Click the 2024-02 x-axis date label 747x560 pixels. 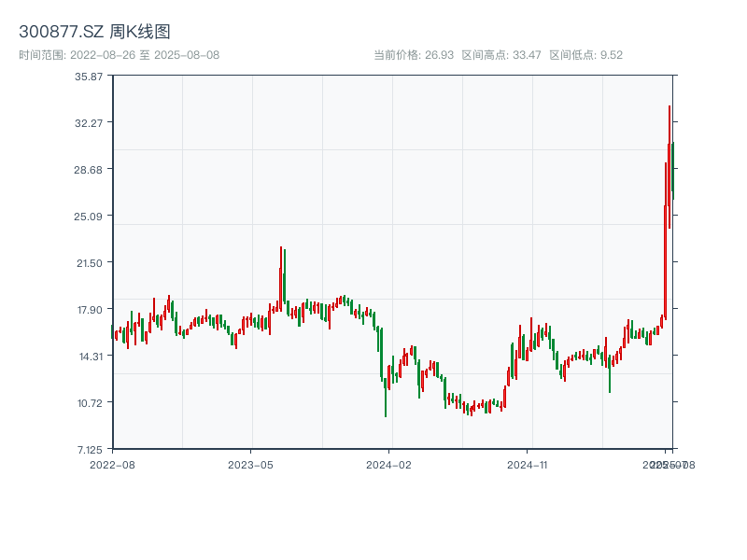[389, 464]
